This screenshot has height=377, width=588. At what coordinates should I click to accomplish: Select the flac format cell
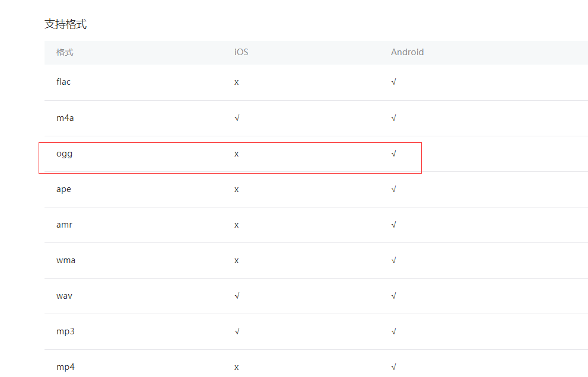[x=63, y=82]
